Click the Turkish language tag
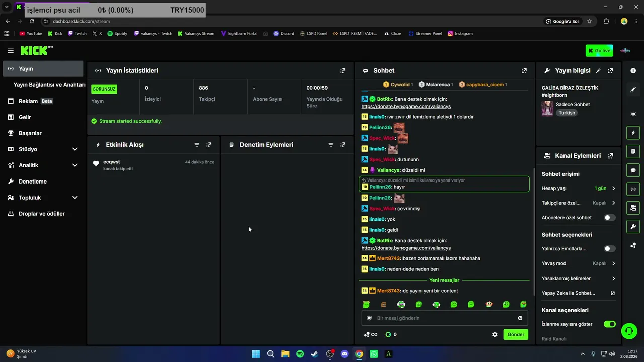 point(567,113)
